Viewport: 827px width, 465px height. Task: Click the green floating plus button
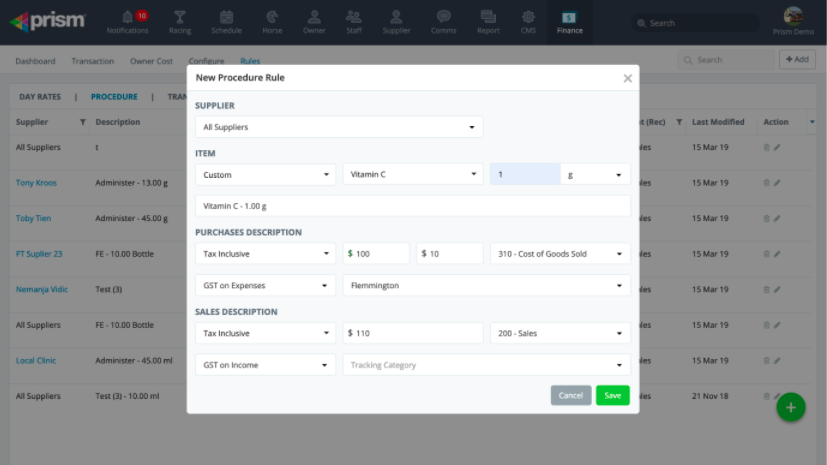click(x=790, y=407)
